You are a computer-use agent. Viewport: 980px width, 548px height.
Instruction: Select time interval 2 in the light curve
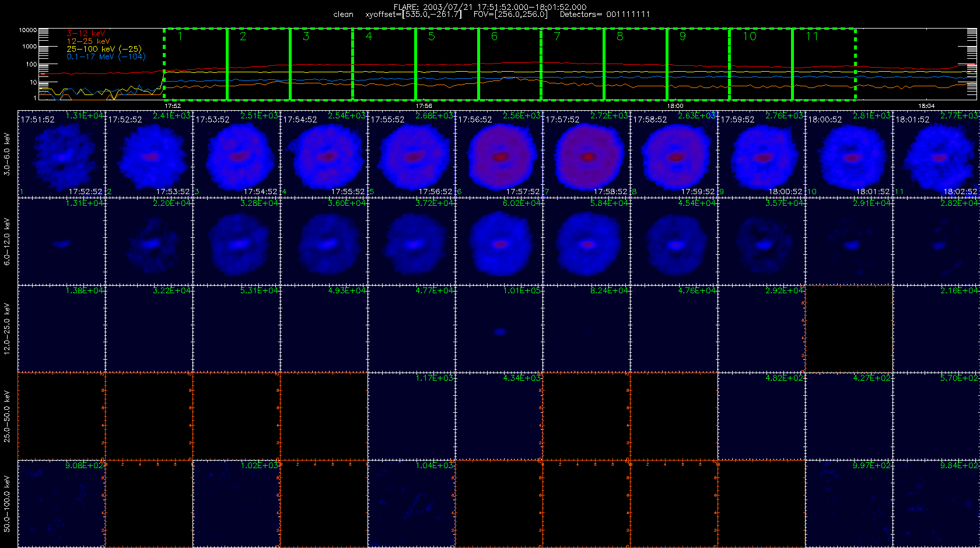click(x=258, y=64)
